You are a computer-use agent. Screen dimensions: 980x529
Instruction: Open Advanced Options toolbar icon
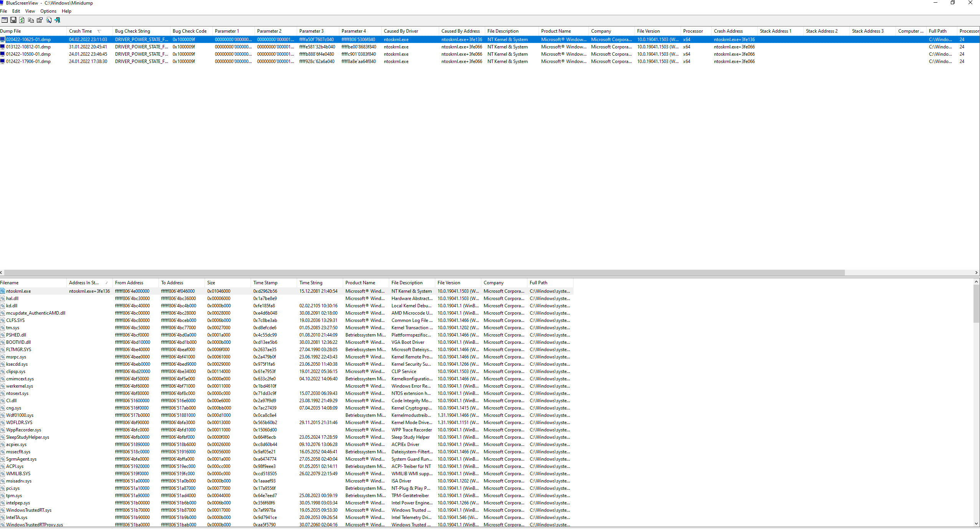(x=4, y=20)
